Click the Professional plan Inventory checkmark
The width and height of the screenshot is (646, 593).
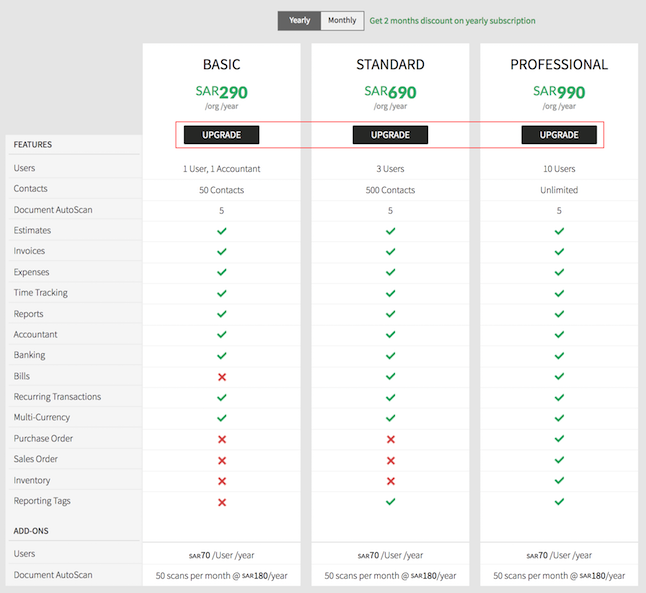[559, 480]
